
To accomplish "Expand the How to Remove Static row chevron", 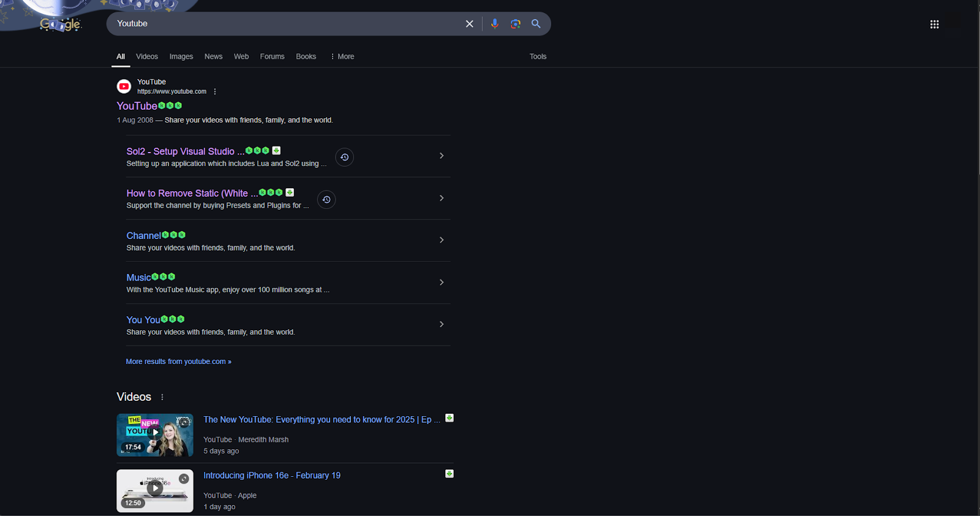I will coord(442,198).
